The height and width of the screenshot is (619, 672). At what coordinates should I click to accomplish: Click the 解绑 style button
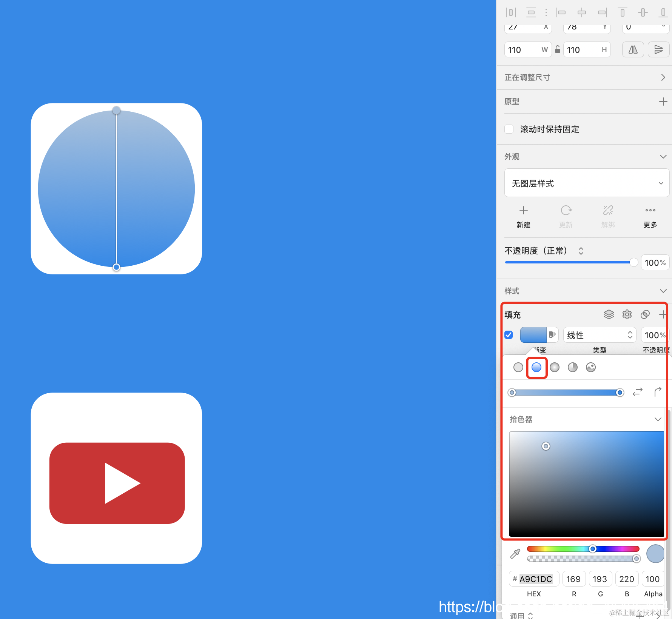tap(608, 217)
